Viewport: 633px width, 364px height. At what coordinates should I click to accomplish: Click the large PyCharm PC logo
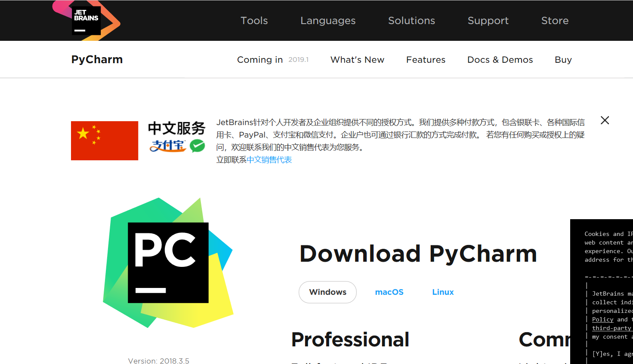click(168, 263)
